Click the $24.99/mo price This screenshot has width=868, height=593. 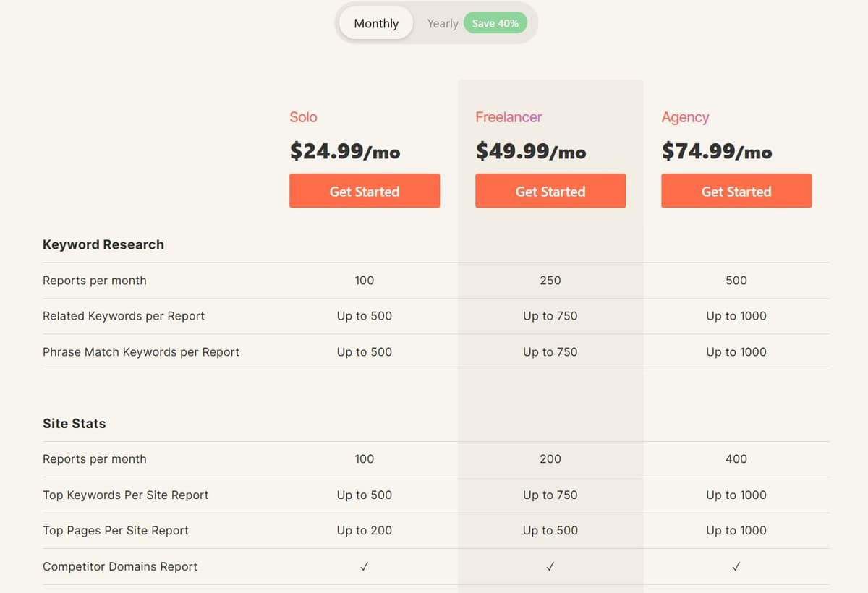pyautogui.click(x=345, y=151)
